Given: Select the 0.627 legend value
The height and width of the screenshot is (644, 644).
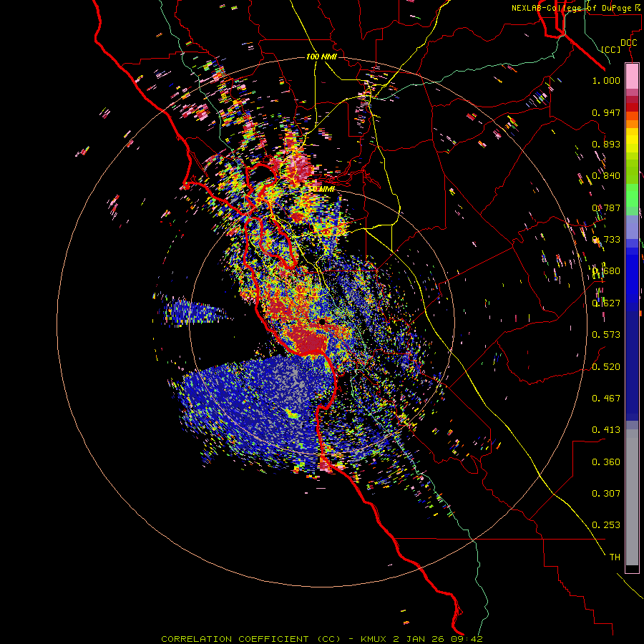Looking at the screenshot, I should [606, 303].
